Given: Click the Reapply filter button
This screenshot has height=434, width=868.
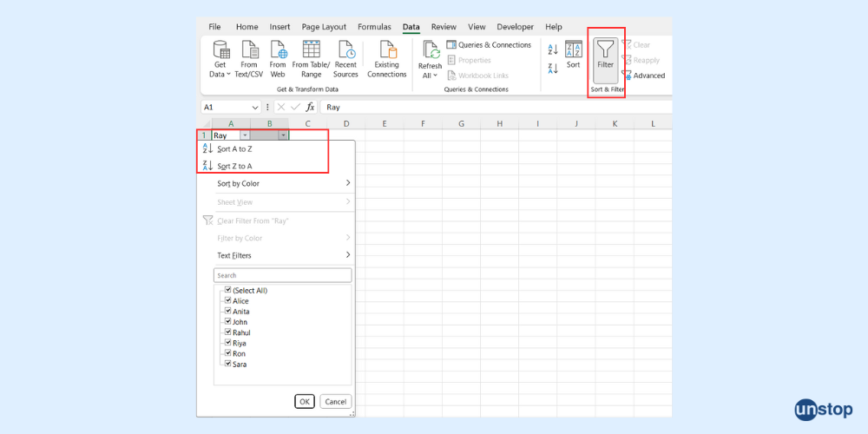Looking at the screenshot, I should click(641, 60).
